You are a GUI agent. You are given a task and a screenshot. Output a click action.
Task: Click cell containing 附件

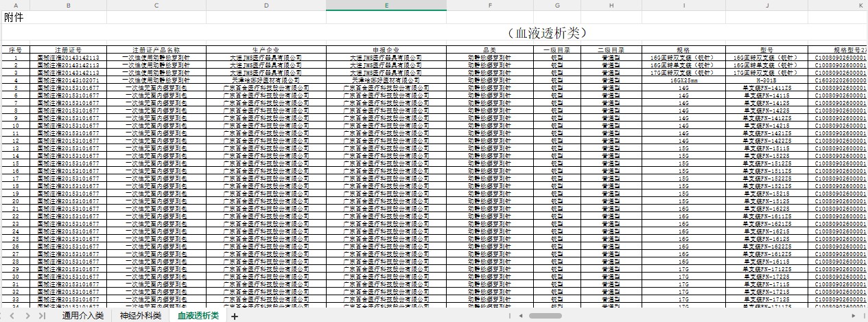14,18
